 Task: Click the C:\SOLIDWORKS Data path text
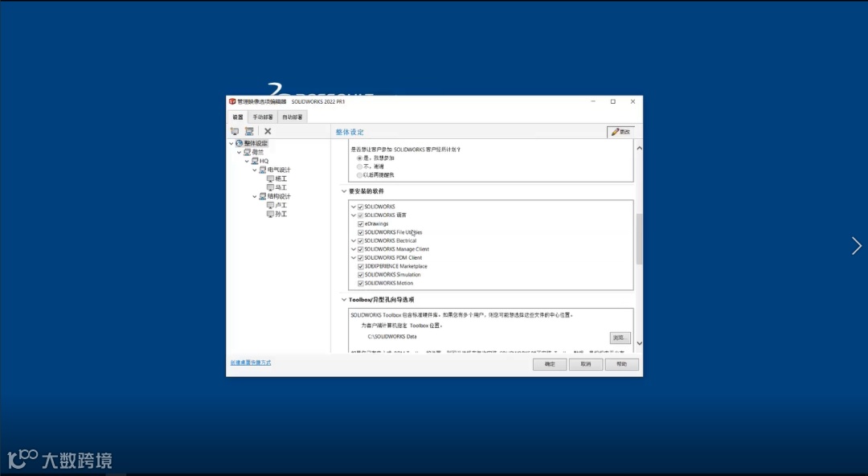[392, 336]
